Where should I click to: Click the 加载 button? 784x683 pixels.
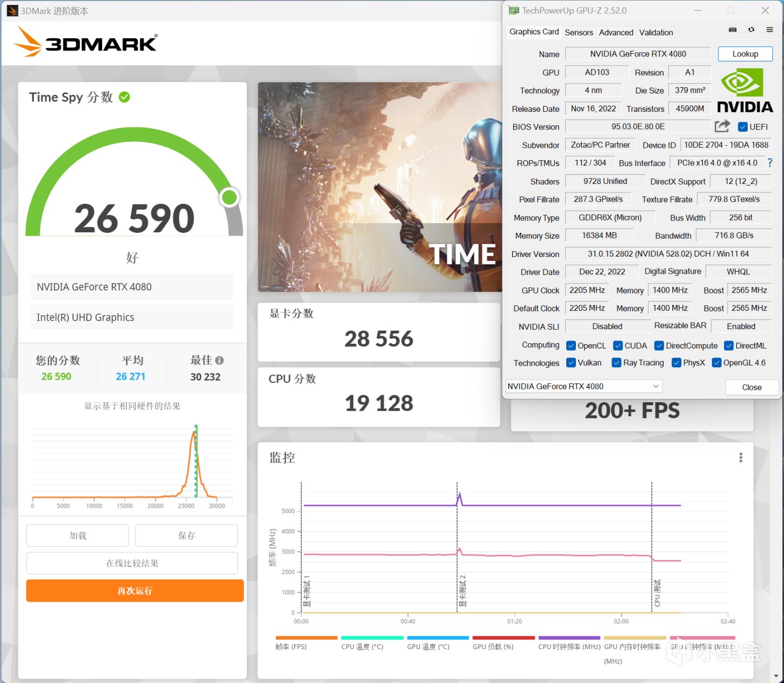tap(78, 536)
